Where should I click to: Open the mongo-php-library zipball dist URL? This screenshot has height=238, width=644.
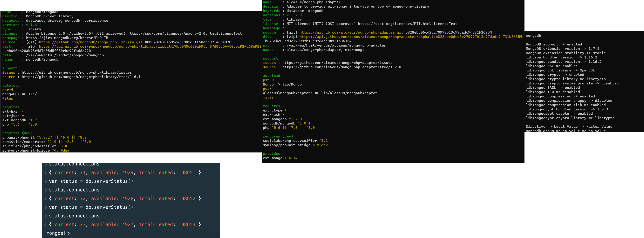(x=150, y=46)
